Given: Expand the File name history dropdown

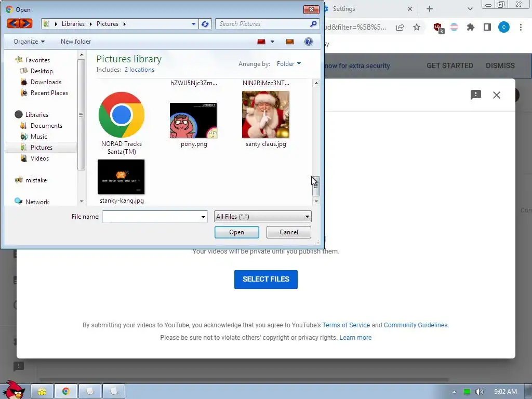Looking at the screenshot, I should click(x=203, y=217).
